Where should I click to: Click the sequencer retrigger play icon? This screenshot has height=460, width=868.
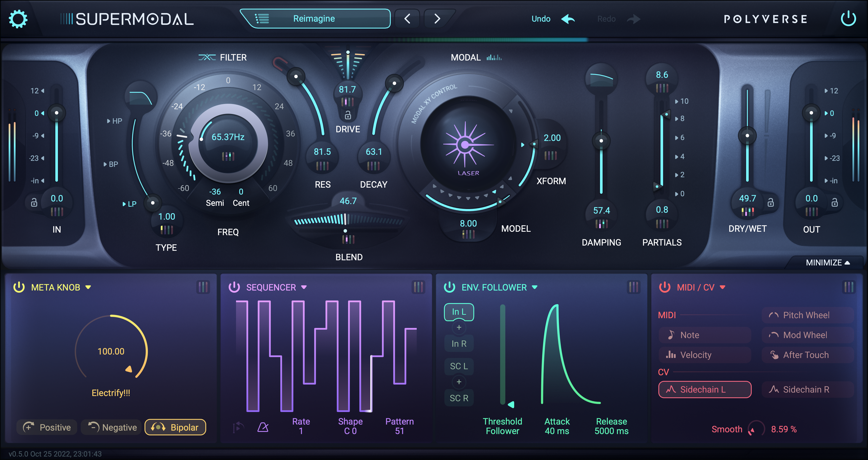pos(238,427)
